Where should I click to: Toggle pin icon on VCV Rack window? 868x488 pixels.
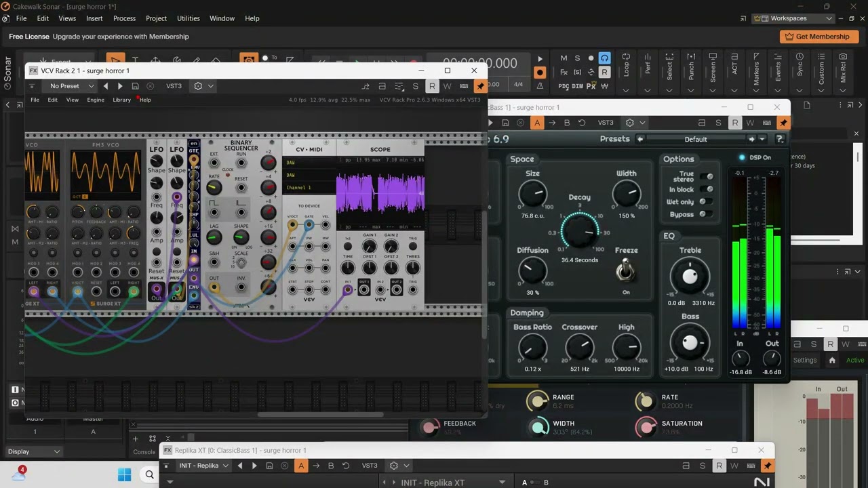(480, 86)
